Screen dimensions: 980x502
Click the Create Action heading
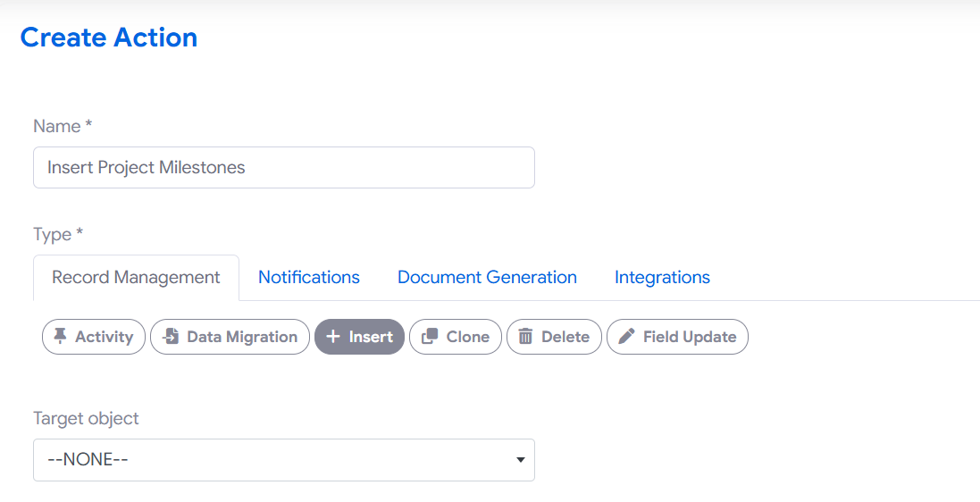tap(108, 38)
